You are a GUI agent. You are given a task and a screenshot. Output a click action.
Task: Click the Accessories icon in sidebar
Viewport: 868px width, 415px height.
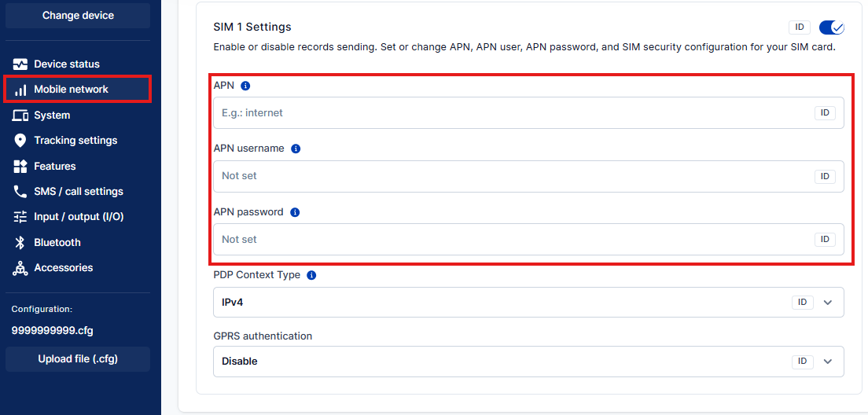(x=20, y=268)
